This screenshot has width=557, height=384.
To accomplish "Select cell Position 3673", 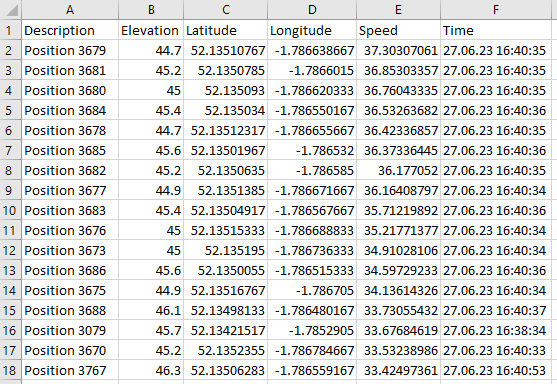I will 70,250.
